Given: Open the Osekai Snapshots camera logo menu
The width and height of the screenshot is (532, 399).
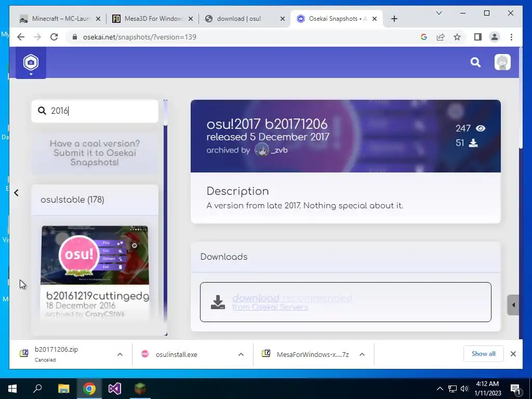Looking at the screenshot, I should 31,63.
